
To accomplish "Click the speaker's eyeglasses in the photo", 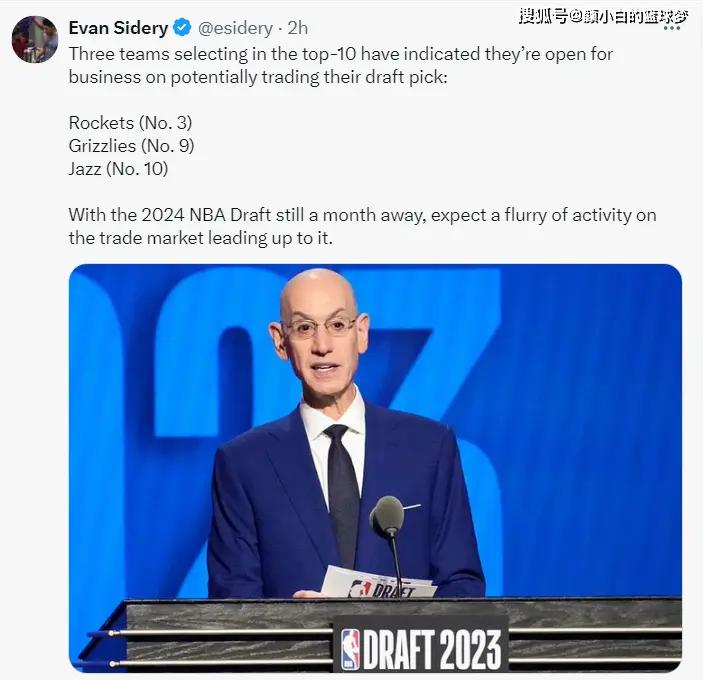I will (x=321, y=326).
